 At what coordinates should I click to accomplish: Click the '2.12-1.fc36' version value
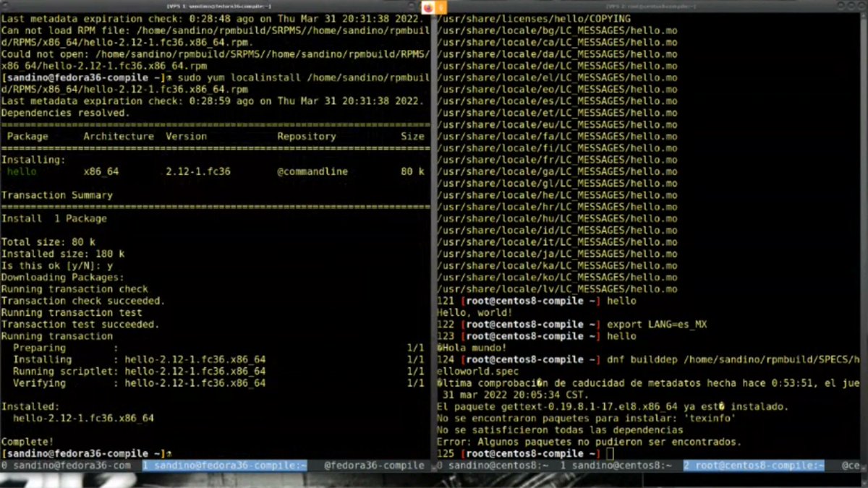pos(198,172)
